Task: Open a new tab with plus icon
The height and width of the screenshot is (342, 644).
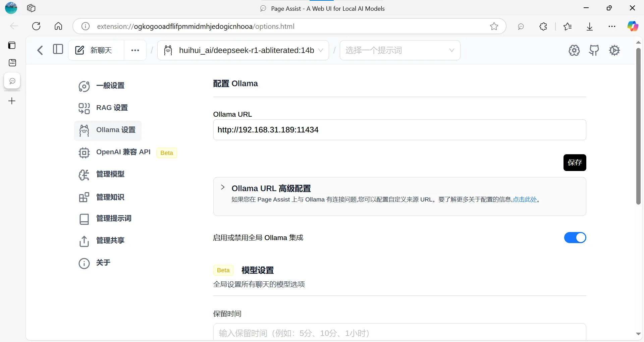Action: [x=12, y=101]
